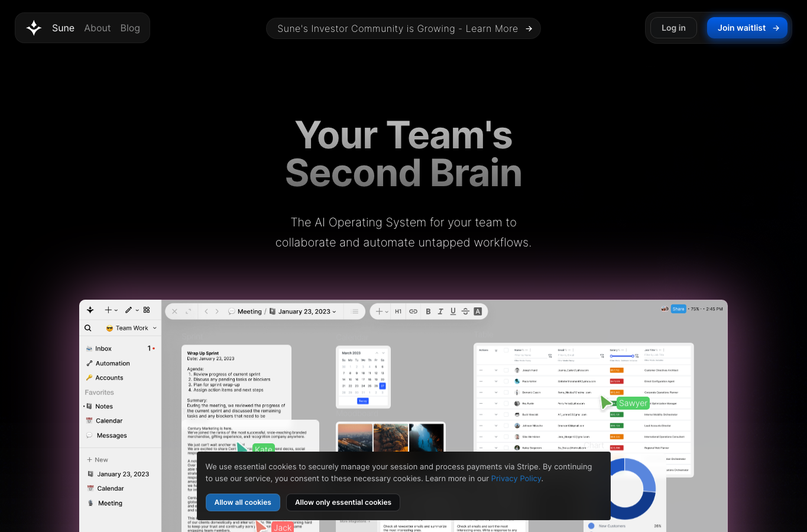Click the Sune star logo in the navbar
The height and width of the screenshot is (532, 807).
click(34, 28)
